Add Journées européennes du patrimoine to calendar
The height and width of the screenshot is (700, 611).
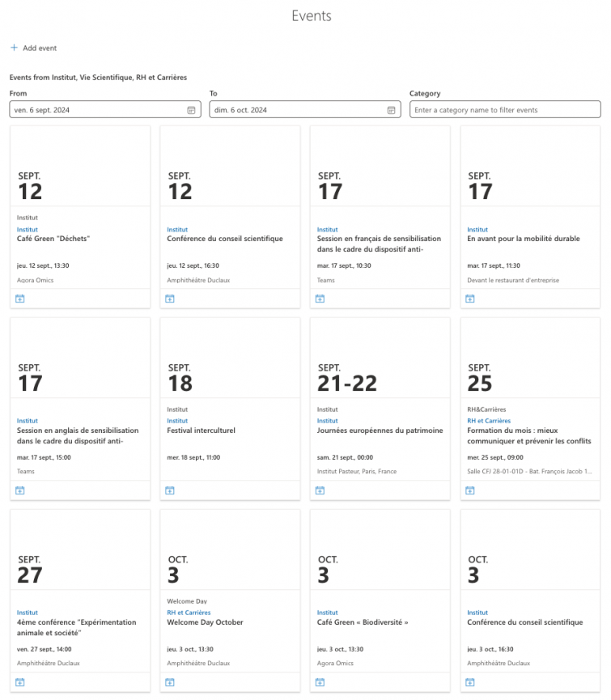click(x=320, y=490)
